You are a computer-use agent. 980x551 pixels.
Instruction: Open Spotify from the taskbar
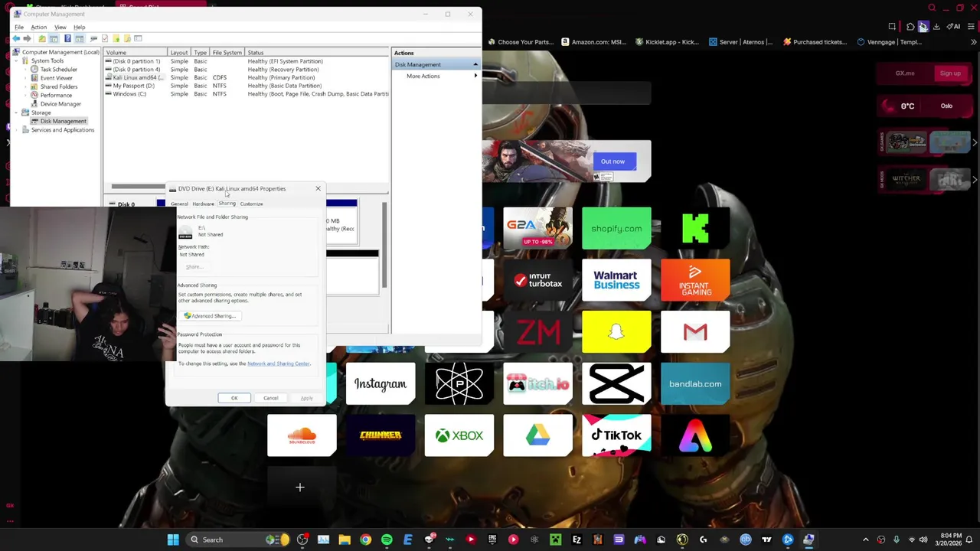pyautogui.click(x=387, y=540)
